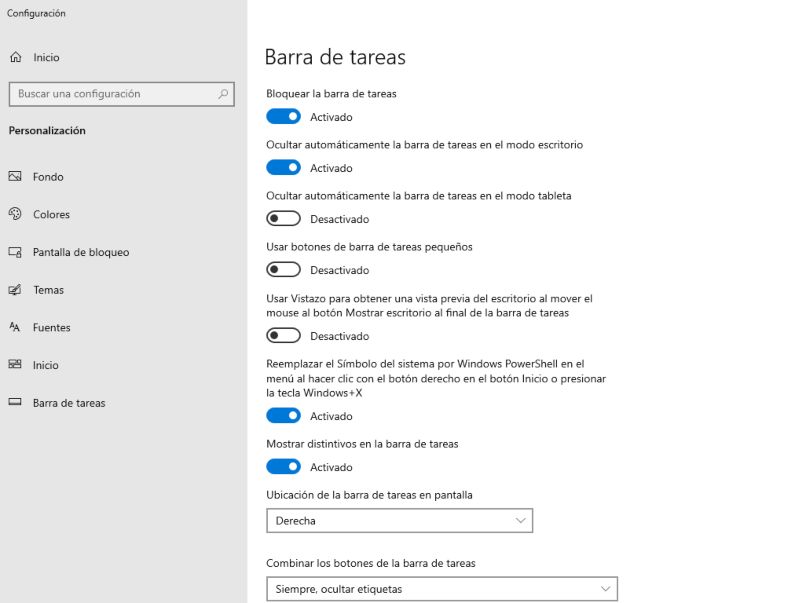The image size is (806, 603).
Task: Select the Inicio menu settings icon
Action: click(16, 365)
